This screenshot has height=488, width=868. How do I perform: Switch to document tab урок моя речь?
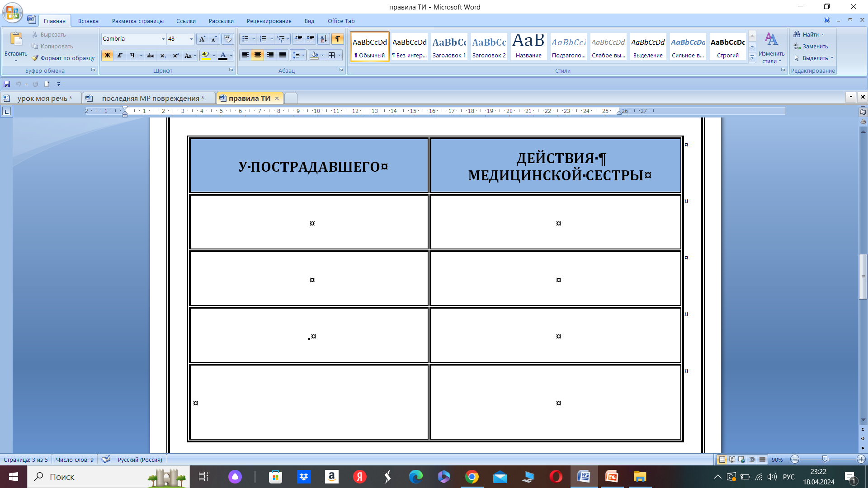[41, 98]
